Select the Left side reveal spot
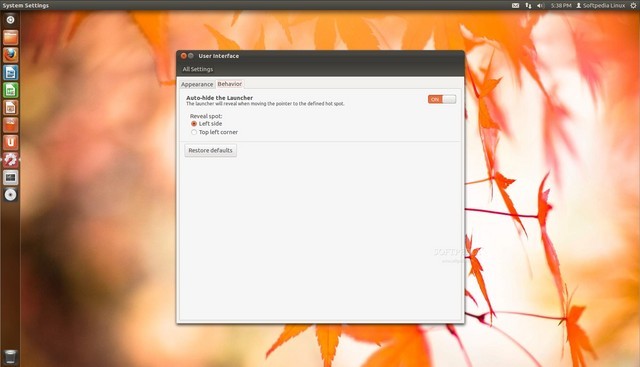 pyautogui.click(x=206, y=123)
